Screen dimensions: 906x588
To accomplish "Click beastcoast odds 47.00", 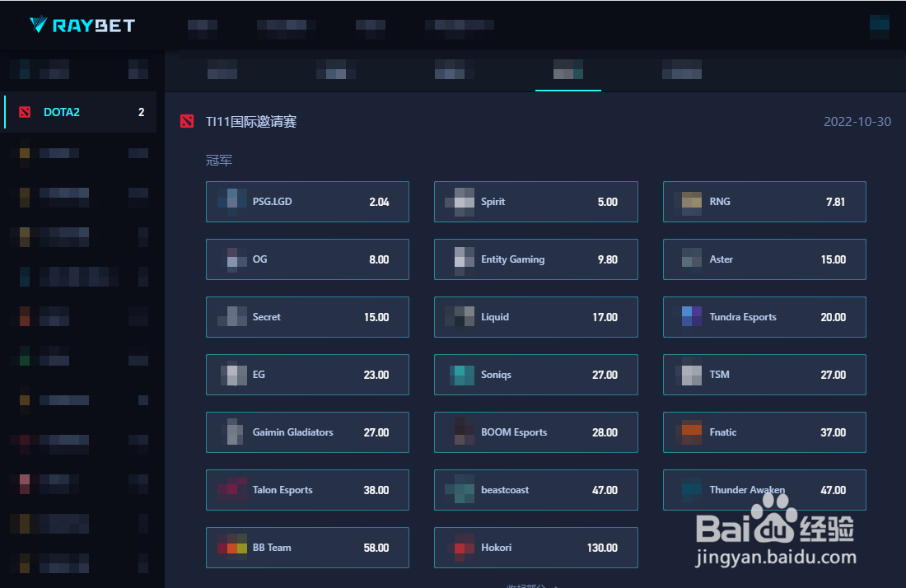I will (535, 490).
